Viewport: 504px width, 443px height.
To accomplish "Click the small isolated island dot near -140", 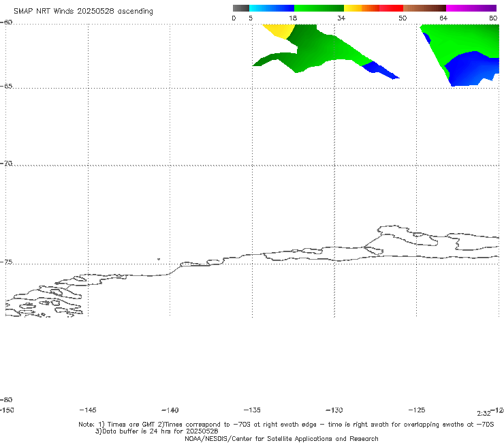I will 159,259.
